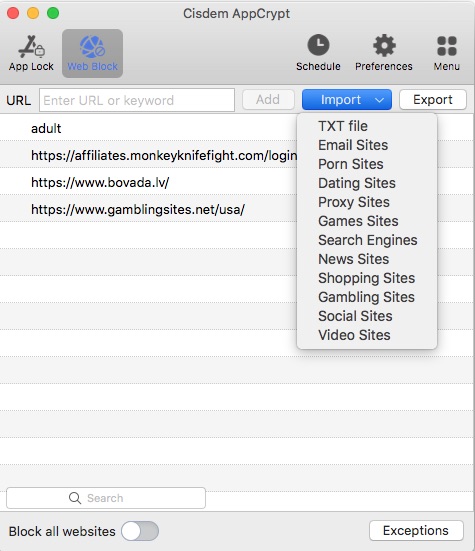The width and height of the screenshot is (475, 551).
Task: Open the Schedule clock icon
Action: point(318,45)
